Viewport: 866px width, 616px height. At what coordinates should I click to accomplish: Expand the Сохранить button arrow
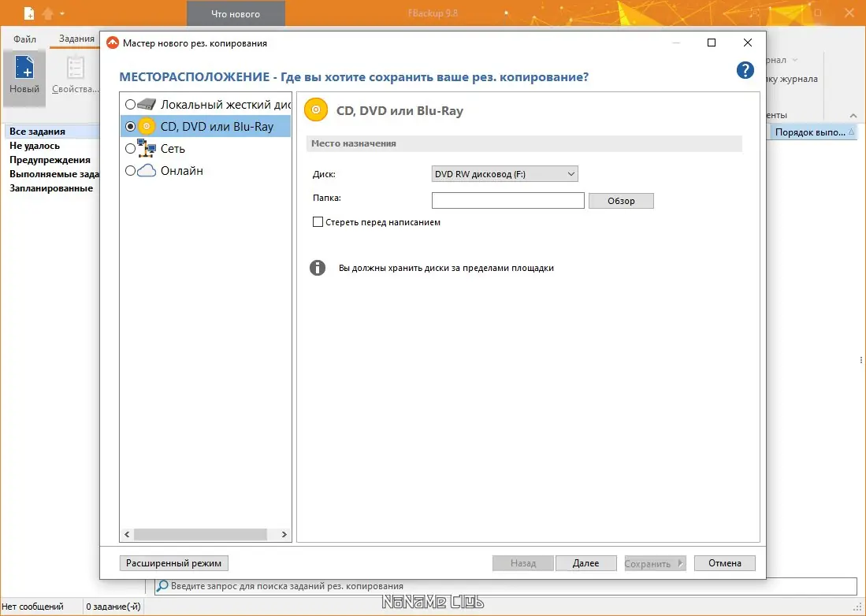coord(681,563)
